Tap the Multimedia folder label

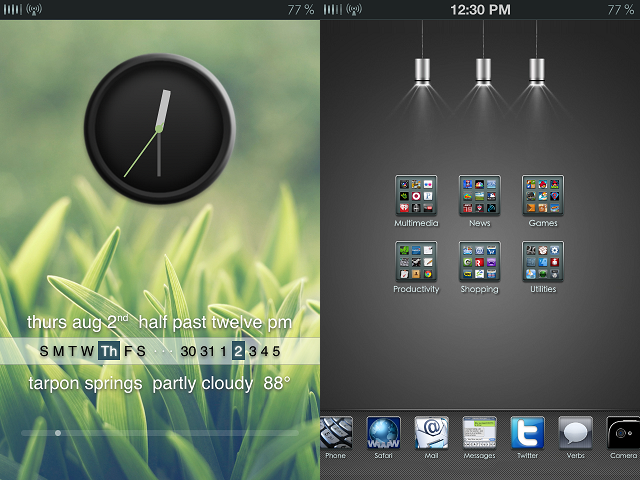tap(416, 223)
